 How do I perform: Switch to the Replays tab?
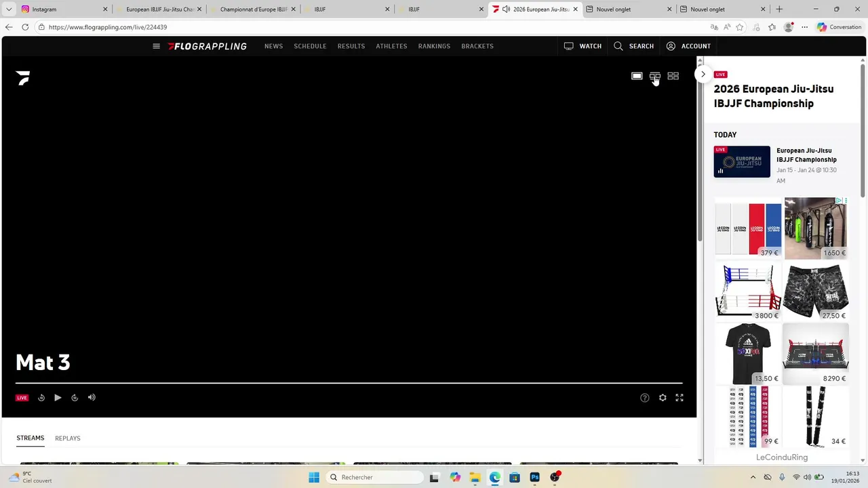pyautogui.click(x=68, y=438)
